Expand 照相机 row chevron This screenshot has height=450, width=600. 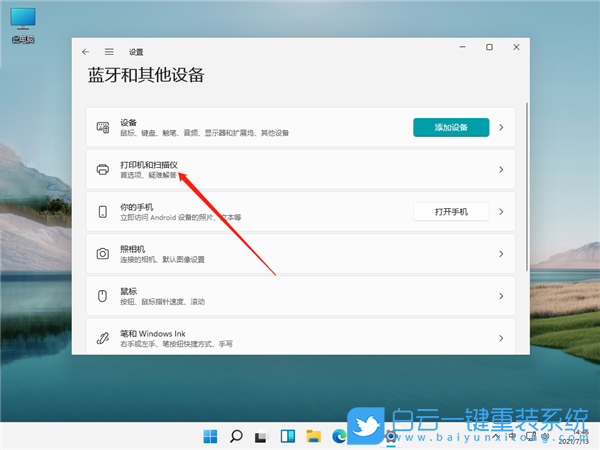pyautogui.click(x=501, y=254)
